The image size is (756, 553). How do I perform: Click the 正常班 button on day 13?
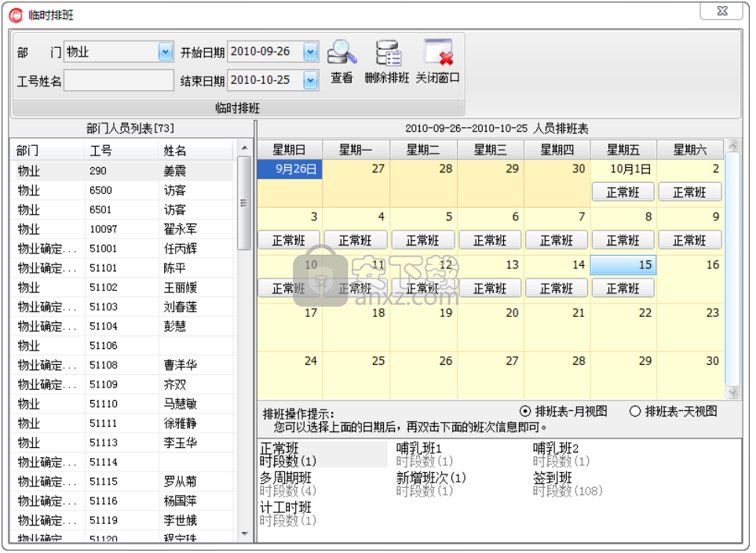tap(490, 288)
